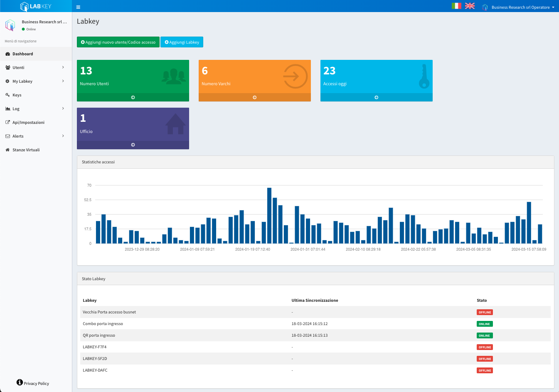Image resolution: width=559 pixels, height=392 pixels.
Task: Click OFFLINE badge for LABKEY-5F2D
Action: 485,359
